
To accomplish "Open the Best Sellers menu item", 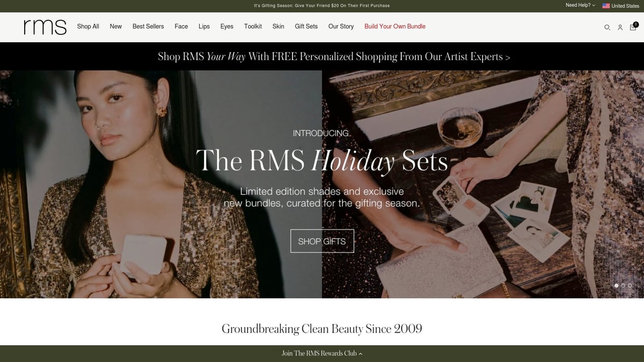I will (x=148, y=26).
